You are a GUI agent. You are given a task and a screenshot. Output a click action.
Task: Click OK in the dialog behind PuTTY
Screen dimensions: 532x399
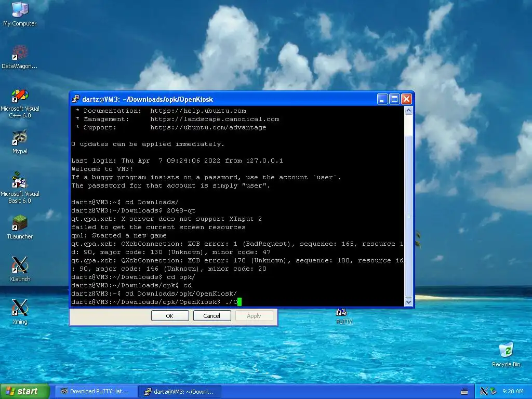pyautogui.click(x=170, y=316)
